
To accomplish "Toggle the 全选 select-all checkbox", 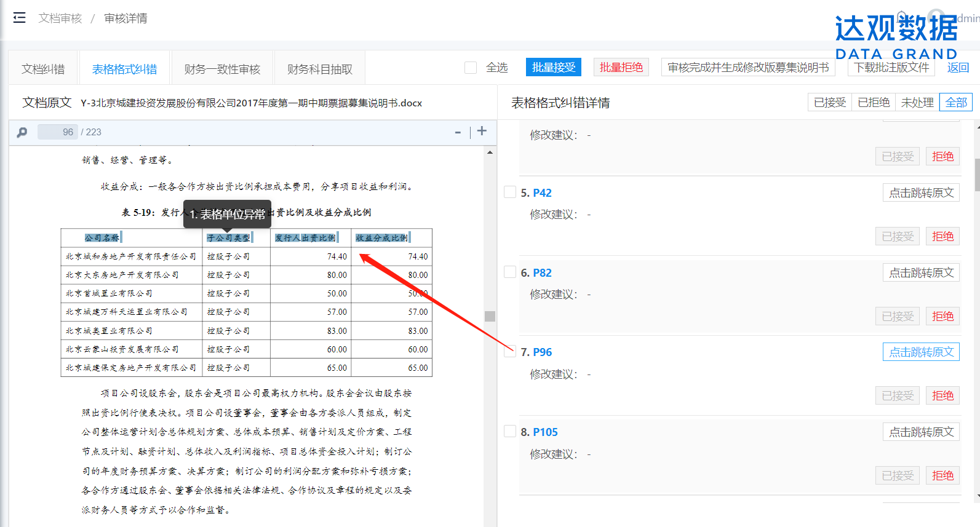I will click(471, 68).
